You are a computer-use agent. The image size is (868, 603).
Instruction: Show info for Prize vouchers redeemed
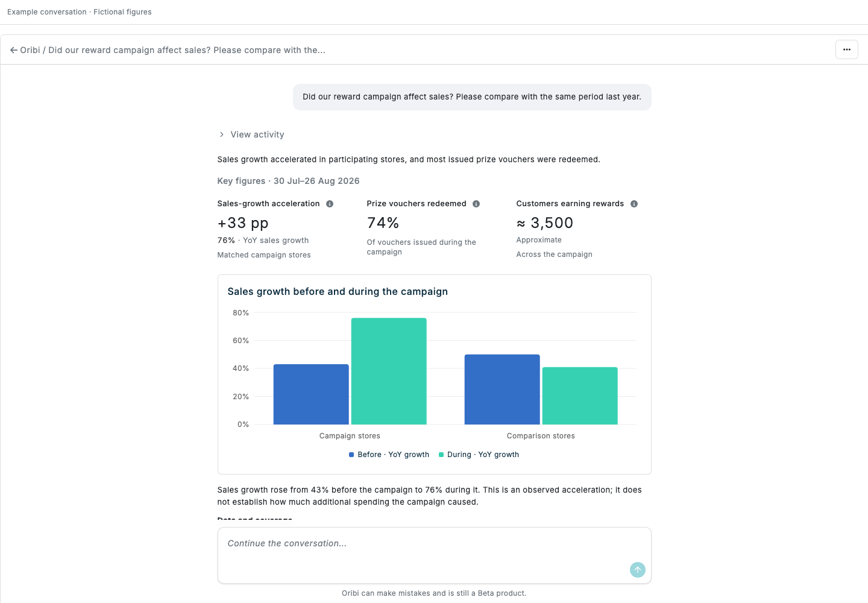tap(476, 204)
